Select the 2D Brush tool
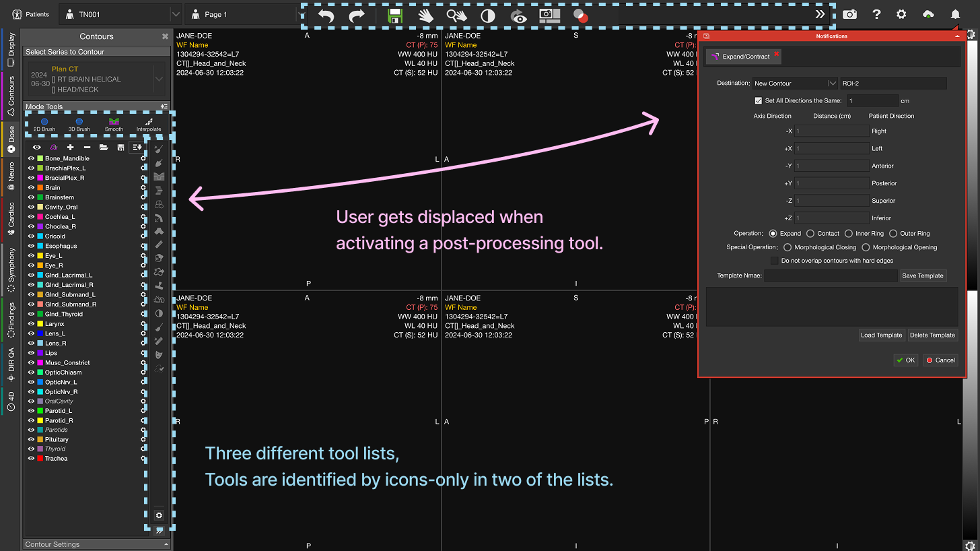This screenshot has width=980, height=551. tap(44, 124)
